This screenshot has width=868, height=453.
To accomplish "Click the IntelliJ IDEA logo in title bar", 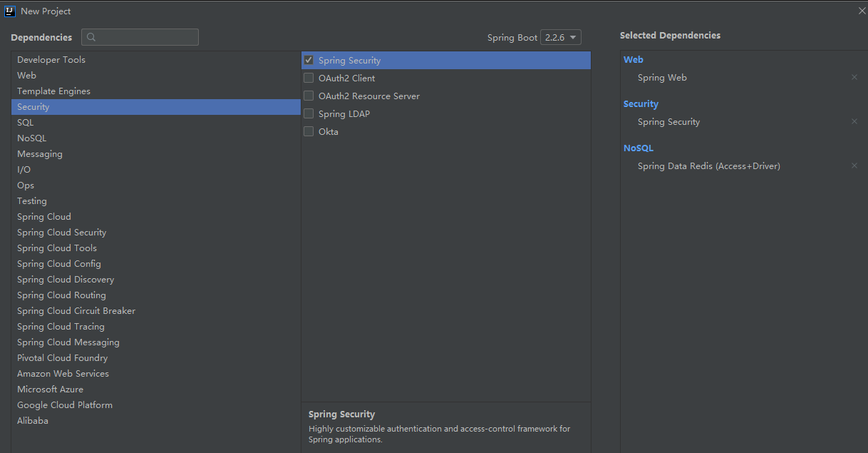I will pos(10,11).
